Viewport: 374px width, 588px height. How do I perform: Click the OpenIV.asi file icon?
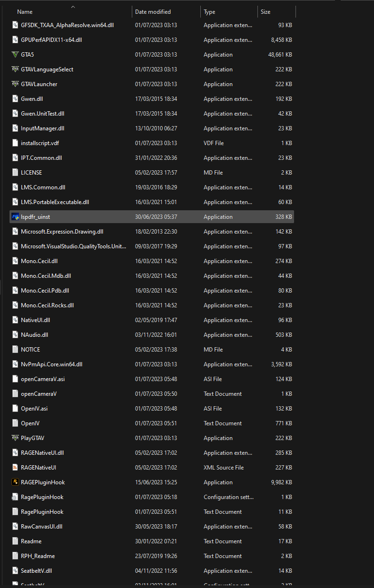[x=15, y=409]
